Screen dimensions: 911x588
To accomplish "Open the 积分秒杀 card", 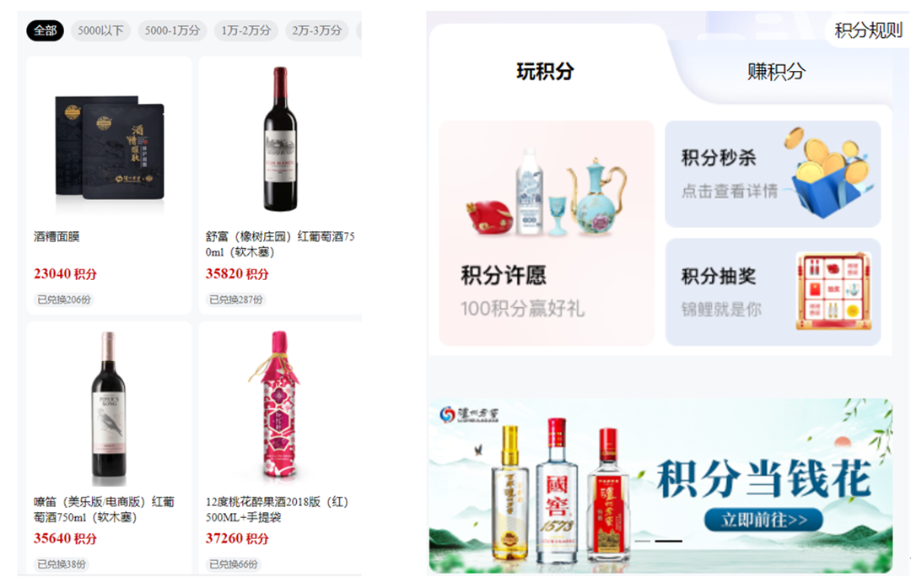I will point(773,174).
